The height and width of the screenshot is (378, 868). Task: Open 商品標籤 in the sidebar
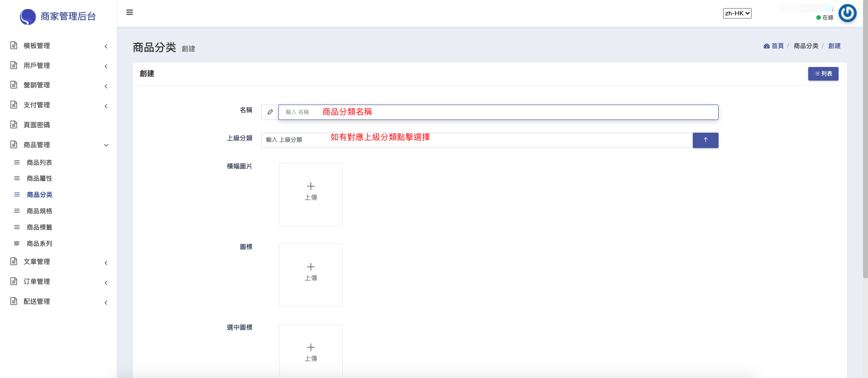pos(39,227)
